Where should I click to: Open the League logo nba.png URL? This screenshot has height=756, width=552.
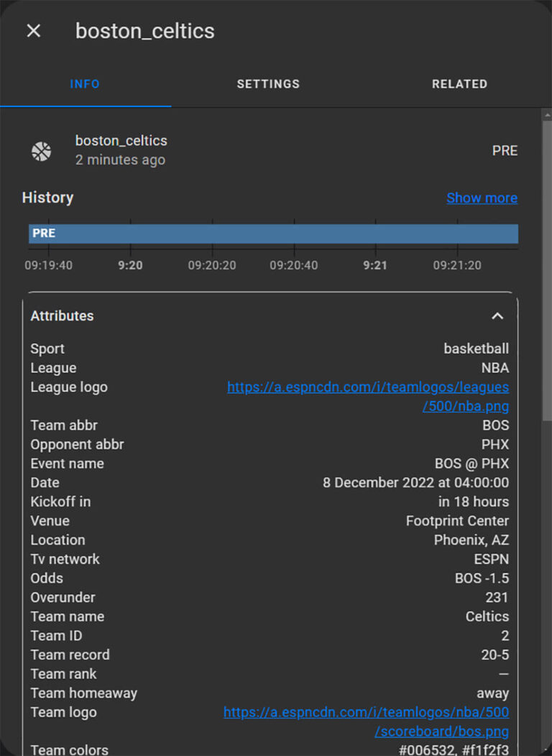point(368,396)
